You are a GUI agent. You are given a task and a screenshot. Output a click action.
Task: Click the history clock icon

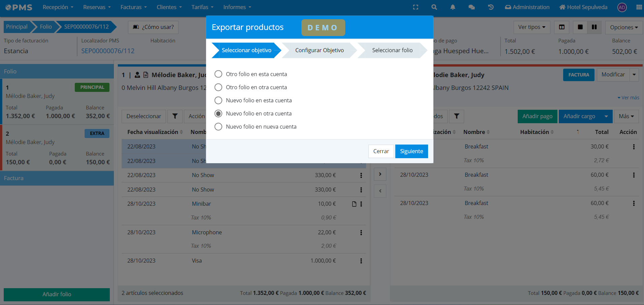pyautogui.click(x=491, y=7)
